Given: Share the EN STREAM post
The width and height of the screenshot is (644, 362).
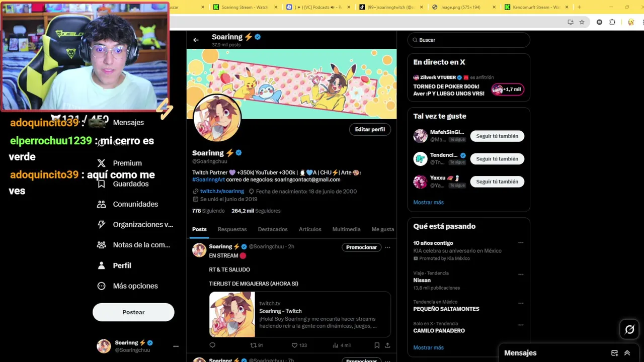Looking at the screenshot, I should [x=387, y=345].
